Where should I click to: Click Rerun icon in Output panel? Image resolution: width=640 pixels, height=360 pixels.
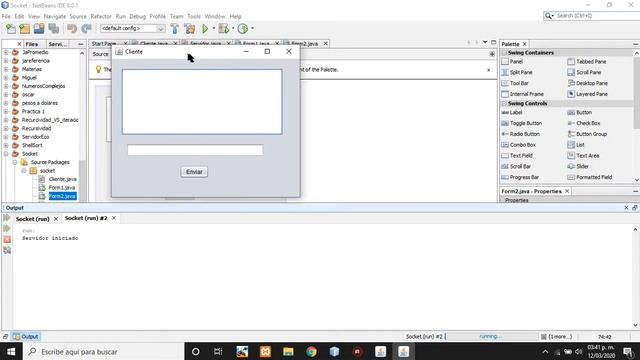pos(7,218)
